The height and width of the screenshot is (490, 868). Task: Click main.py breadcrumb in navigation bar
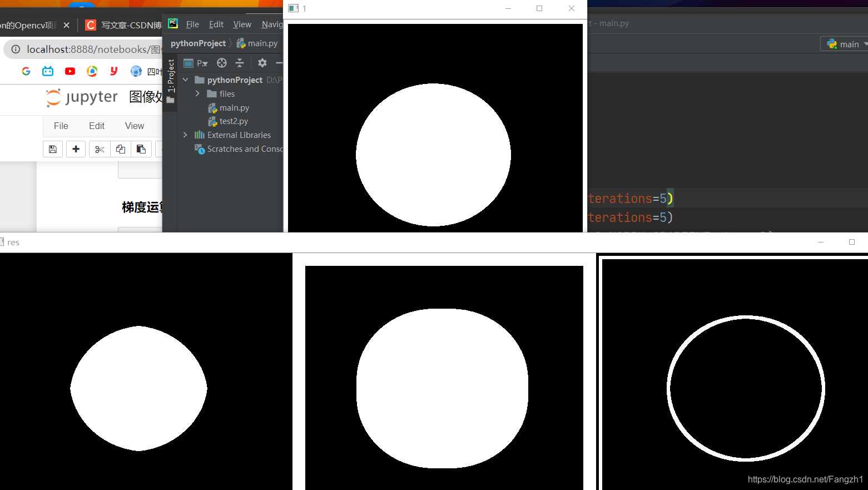(257, 43)
